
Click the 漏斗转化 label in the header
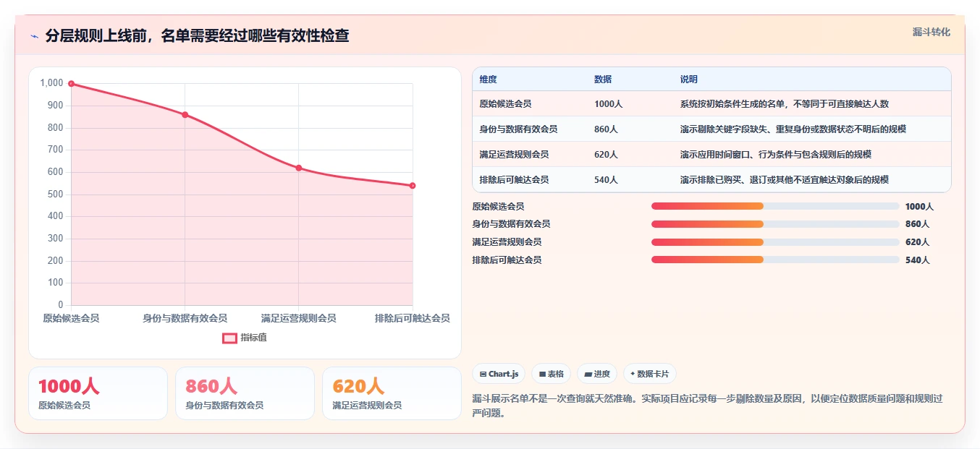click(x=932, y=32)
